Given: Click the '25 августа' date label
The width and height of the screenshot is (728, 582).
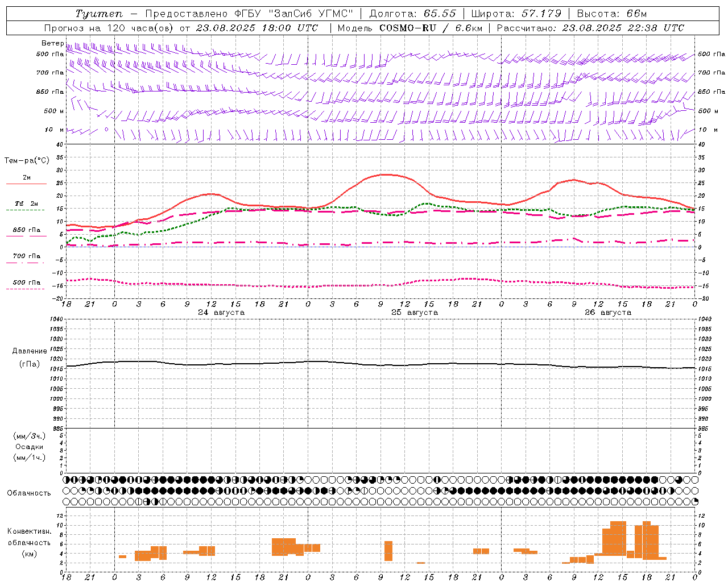Looking at the screenshot, I should coord(415,313).
